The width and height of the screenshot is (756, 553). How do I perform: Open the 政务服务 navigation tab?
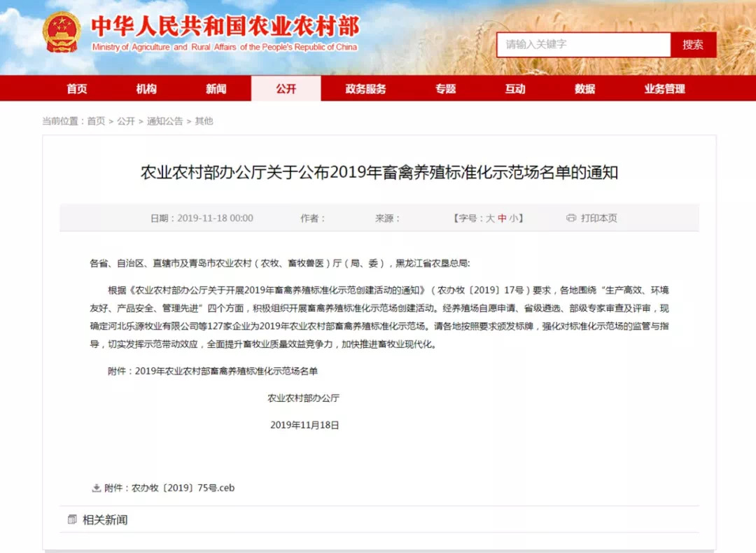(x=365, y=89)
